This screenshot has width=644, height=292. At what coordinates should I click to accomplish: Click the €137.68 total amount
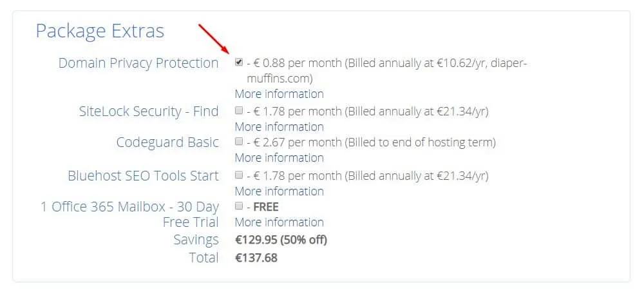pyautogui.click(x=256, y=258)
